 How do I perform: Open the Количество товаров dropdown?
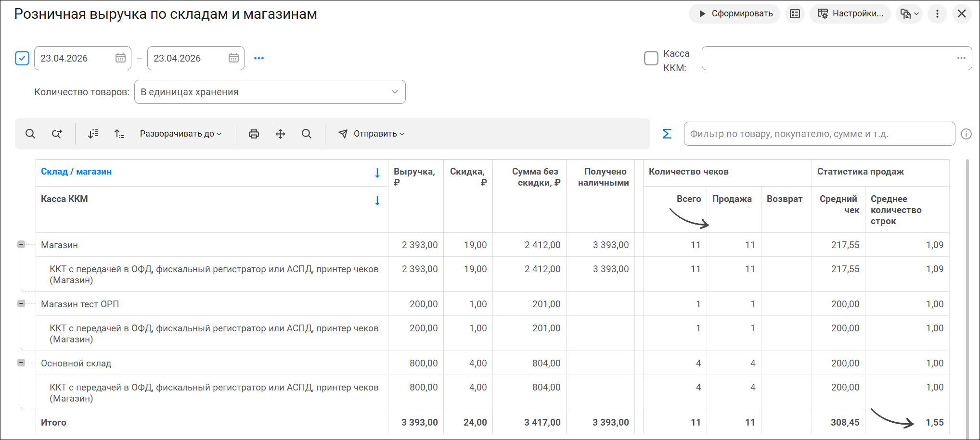270,92
